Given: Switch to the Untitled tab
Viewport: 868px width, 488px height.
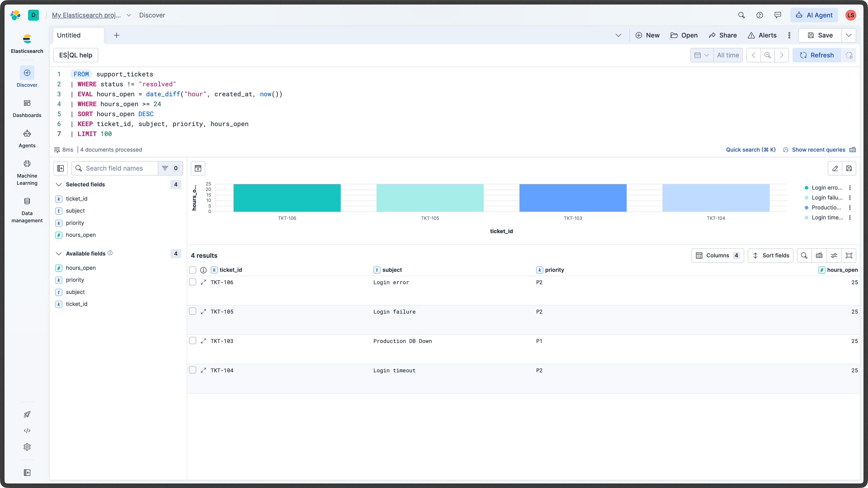Looking at the screenshot, I should [69, 35].
